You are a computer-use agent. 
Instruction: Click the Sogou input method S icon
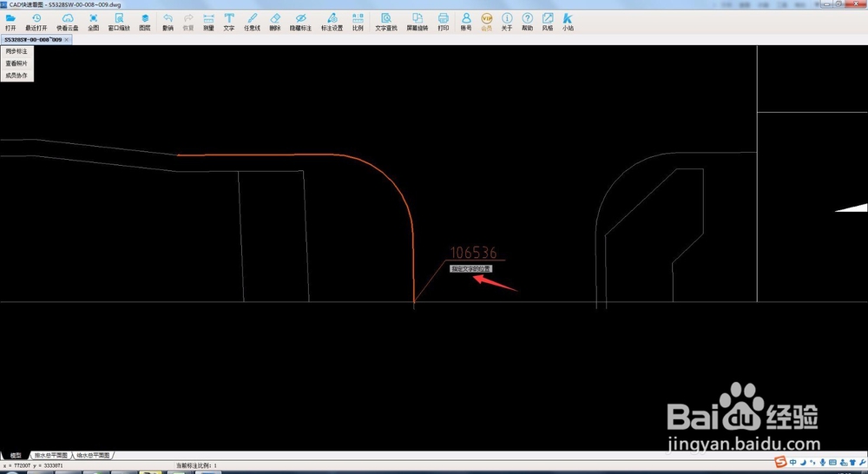coord(780,463)
